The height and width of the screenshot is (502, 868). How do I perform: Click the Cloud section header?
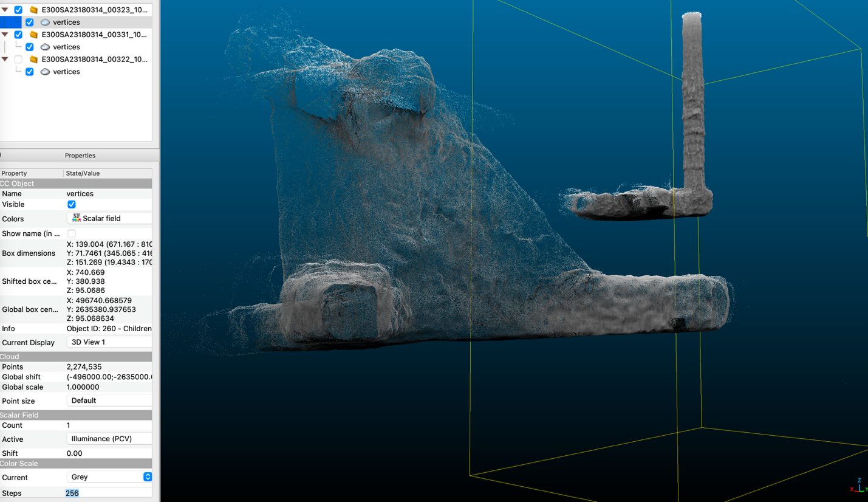coord(76,357)
